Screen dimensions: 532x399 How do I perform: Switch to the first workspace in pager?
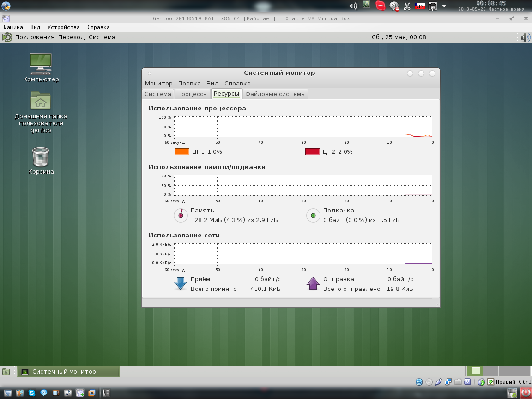475,371
